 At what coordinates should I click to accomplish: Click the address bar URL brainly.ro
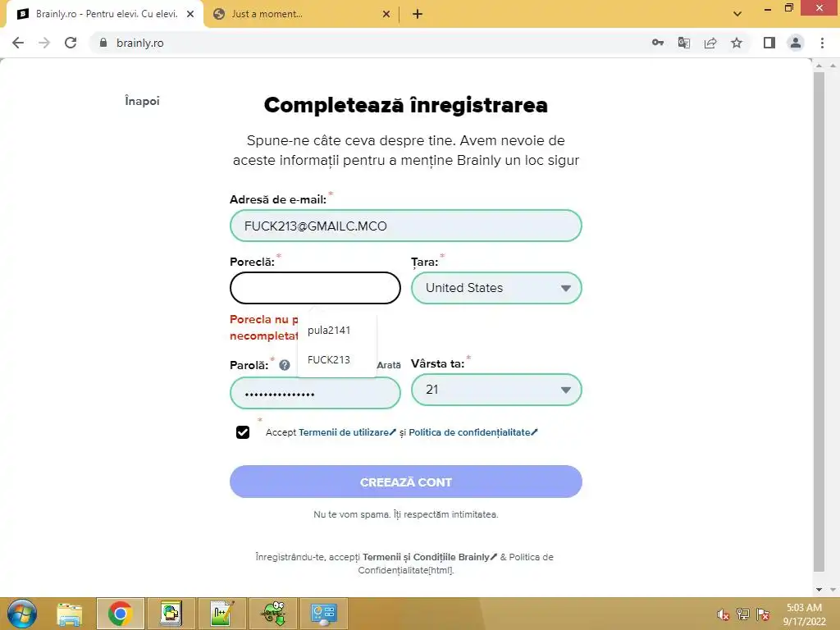139,43
